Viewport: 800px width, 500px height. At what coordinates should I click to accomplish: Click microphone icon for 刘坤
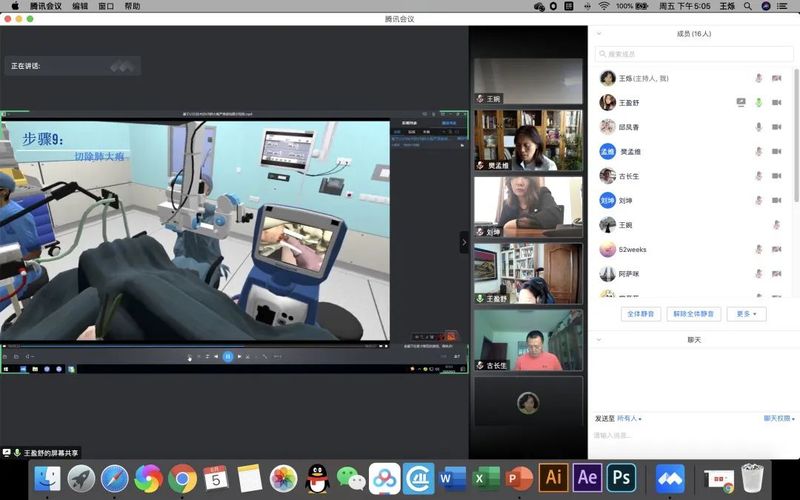[x=758, y=200]
